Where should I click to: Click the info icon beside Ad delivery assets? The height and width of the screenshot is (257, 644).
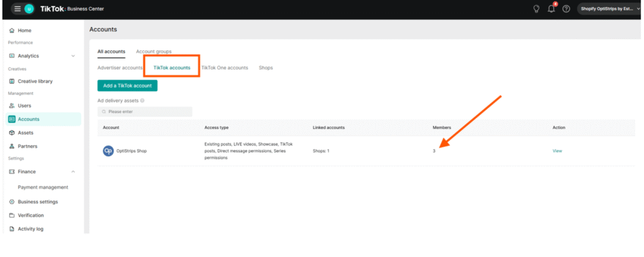pos(143,101)
